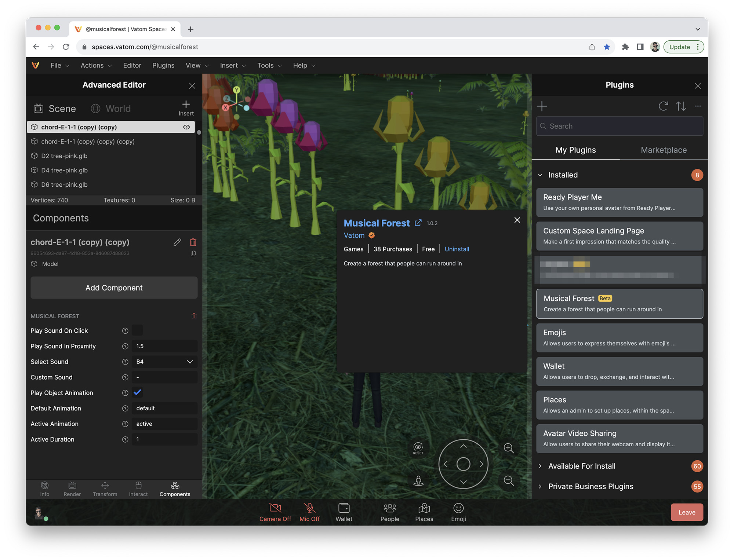This screenshot has height=560, width=734.
Task: Click the plugins Search field
Action: tap(620, 126)
